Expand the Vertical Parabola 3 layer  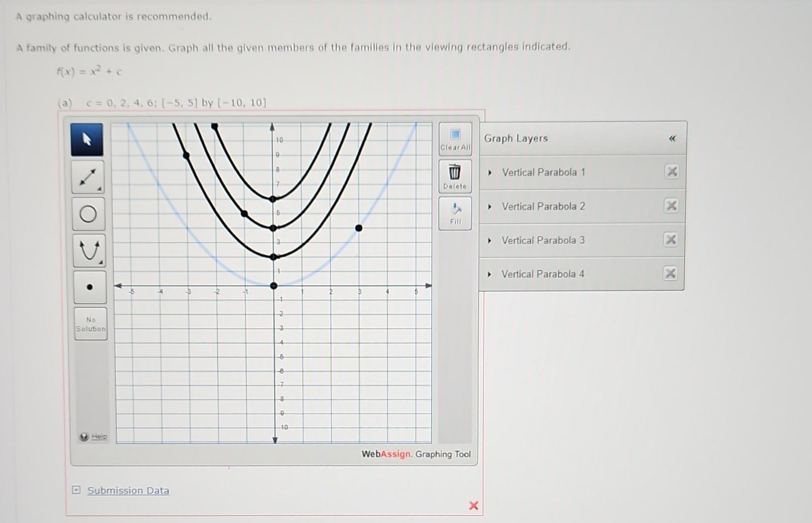490,240
